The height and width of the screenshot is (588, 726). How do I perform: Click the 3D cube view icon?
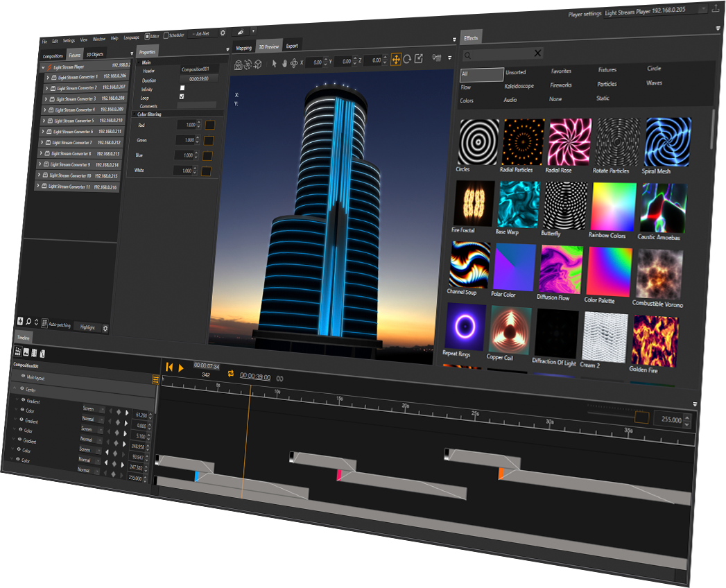[258, 64]
